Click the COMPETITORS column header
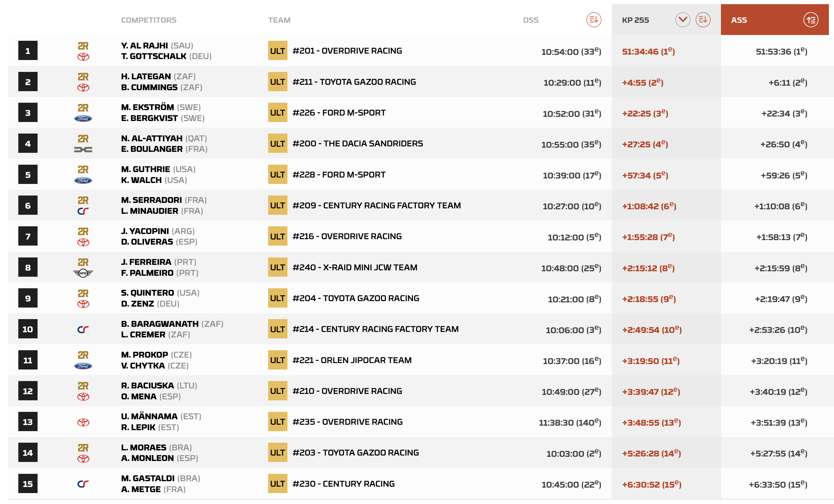The width and height of the screenshot is (834, 504). click(x=149, y=20)
